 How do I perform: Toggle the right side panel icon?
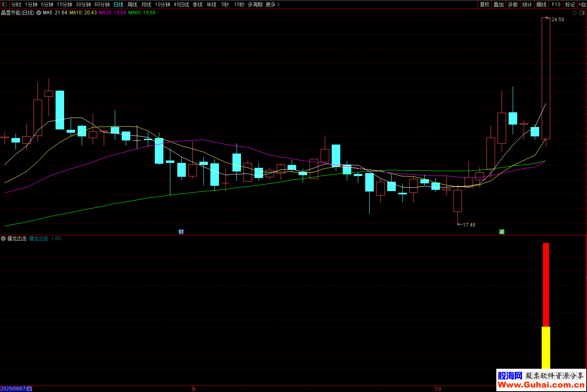[x=582, y=13]
